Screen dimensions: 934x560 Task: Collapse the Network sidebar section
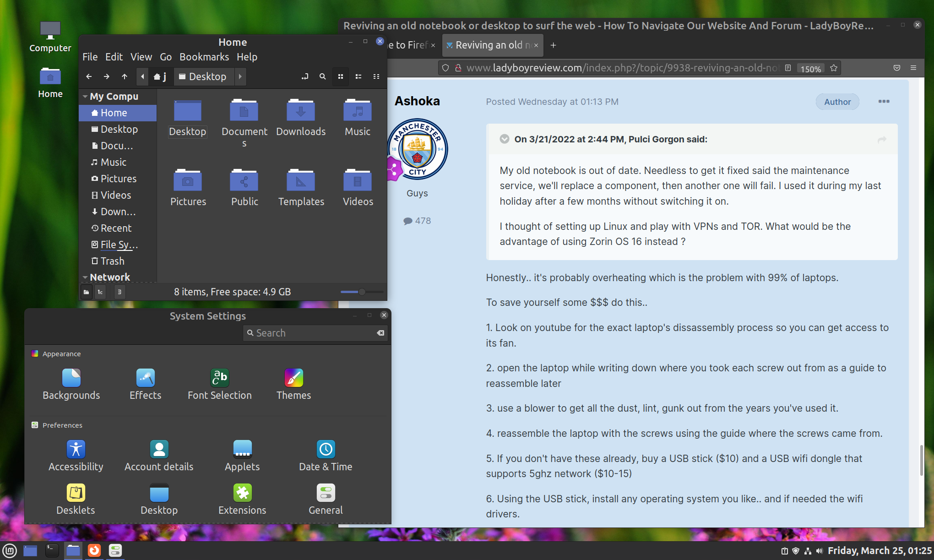point(85,277)
